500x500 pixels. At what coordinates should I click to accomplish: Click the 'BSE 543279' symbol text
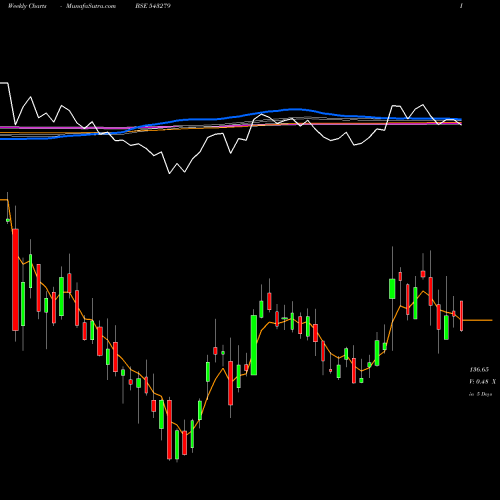coord(153,6)
